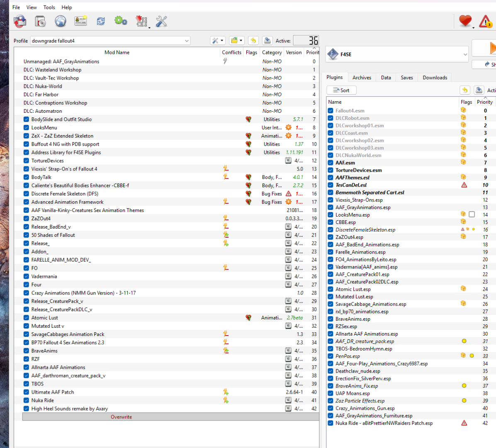The height and width of the screenshot is (448, 496).
Task: Click the new instance disc icon
Action: tap(40, 22)
